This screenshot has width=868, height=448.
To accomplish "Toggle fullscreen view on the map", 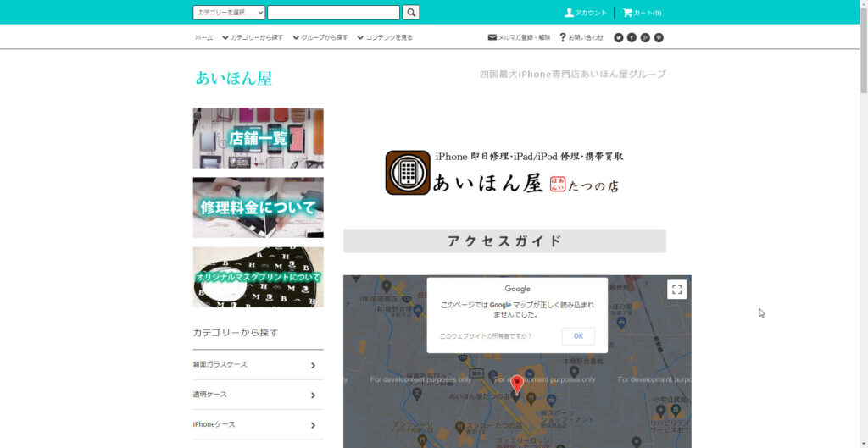I will pyautogui.click(x=676, y=290).
